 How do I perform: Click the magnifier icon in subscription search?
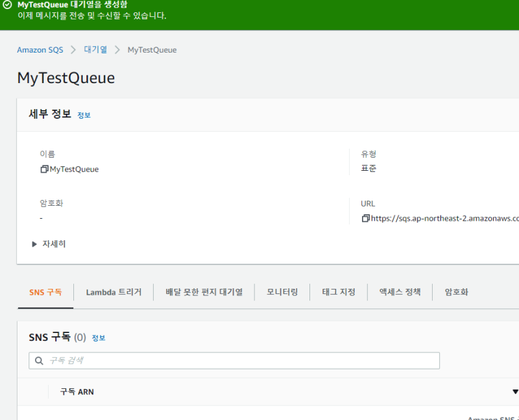click(x=40, y=360)
